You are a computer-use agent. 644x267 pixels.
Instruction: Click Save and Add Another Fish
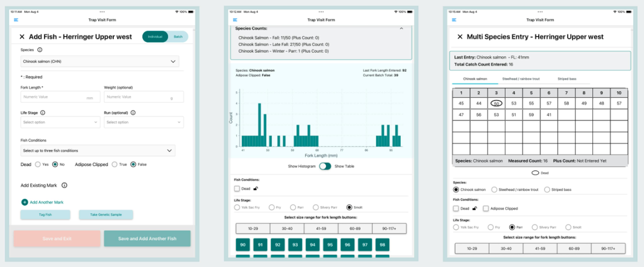coord(147,238)
